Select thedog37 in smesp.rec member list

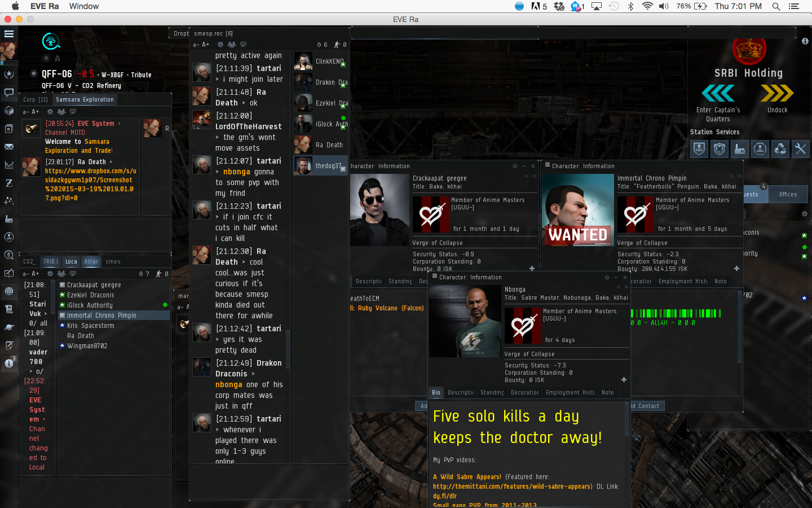click(x=320, y=166)
